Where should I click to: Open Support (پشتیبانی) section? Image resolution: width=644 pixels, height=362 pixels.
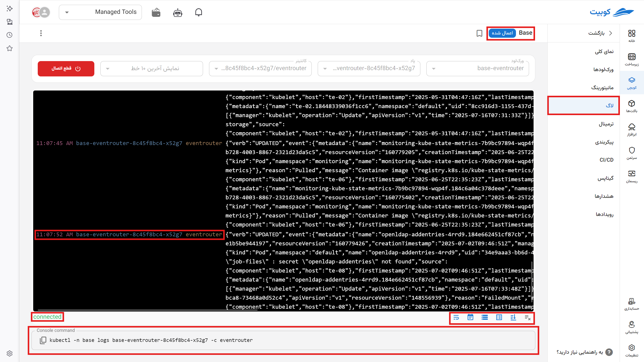[x=632, y=327]
